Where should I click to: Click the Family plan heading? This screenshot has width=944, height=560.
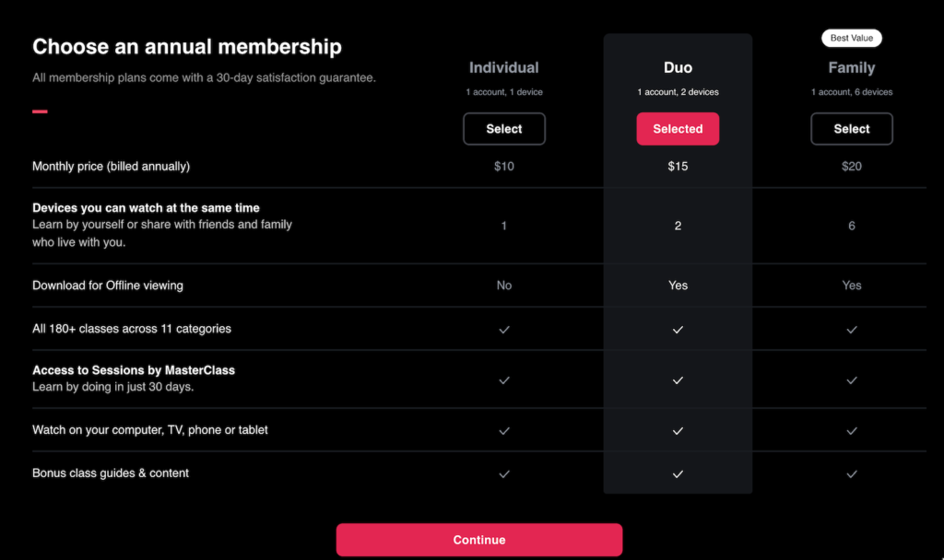coord(851,67)
